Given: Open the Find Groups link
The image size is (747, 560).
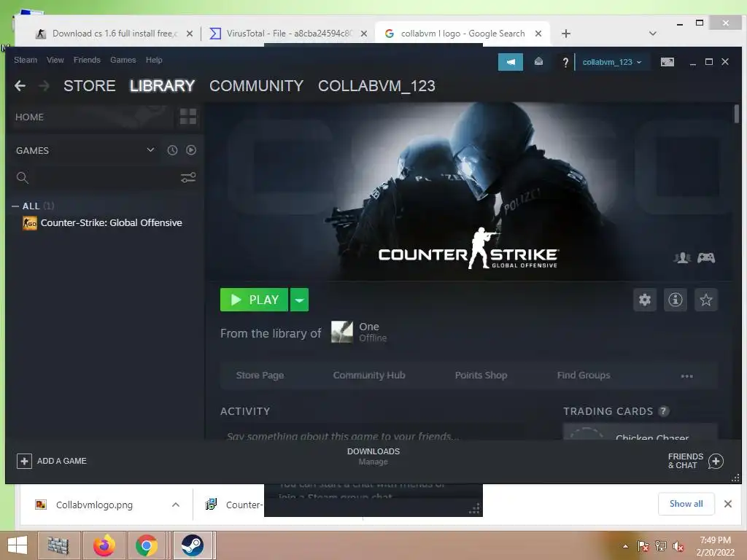Looking at the screenshot, I should [x=583, y=376].
